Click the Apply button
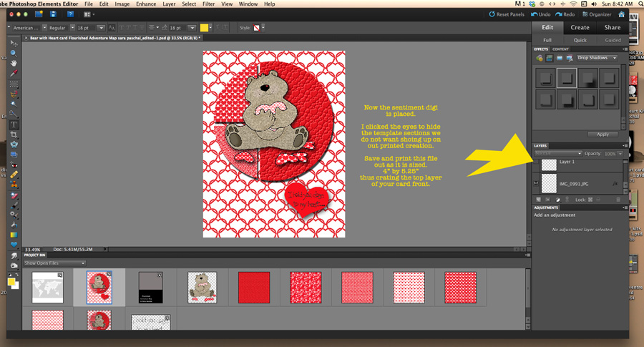The image size is (644, 347). [602, 135]
